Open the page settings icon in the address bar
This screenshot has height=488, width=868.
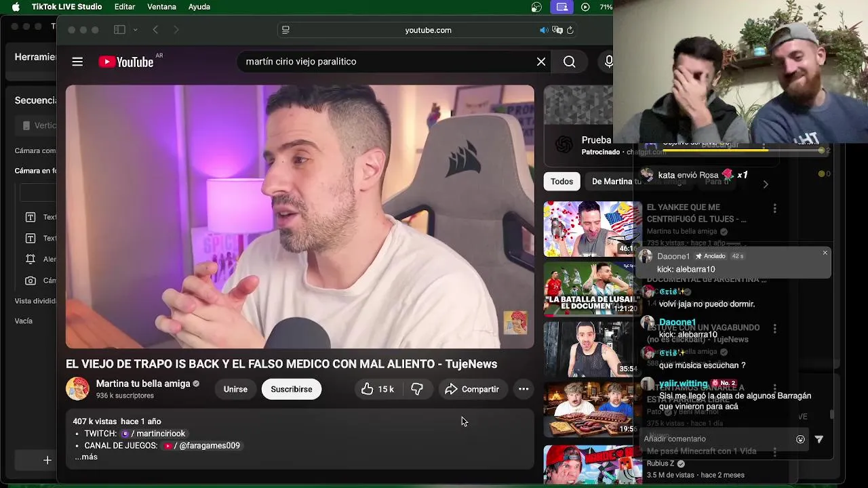(285, 30)
